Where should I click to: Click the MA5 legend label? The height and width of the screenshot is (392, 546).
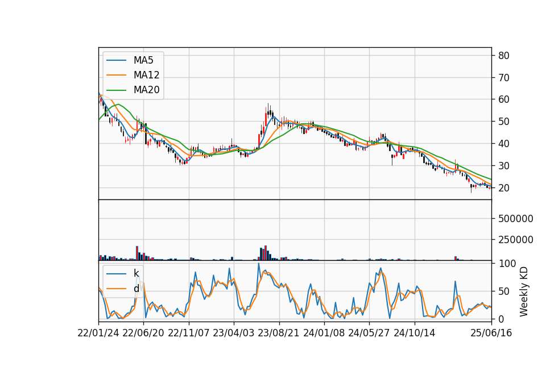coord(143,60)
